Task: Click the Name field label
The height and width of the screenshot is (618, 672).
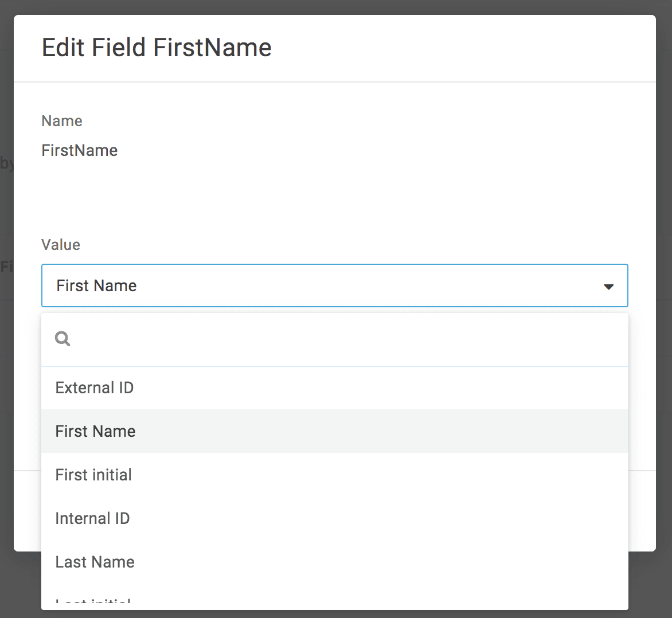Action: click(x=62, y=121)
